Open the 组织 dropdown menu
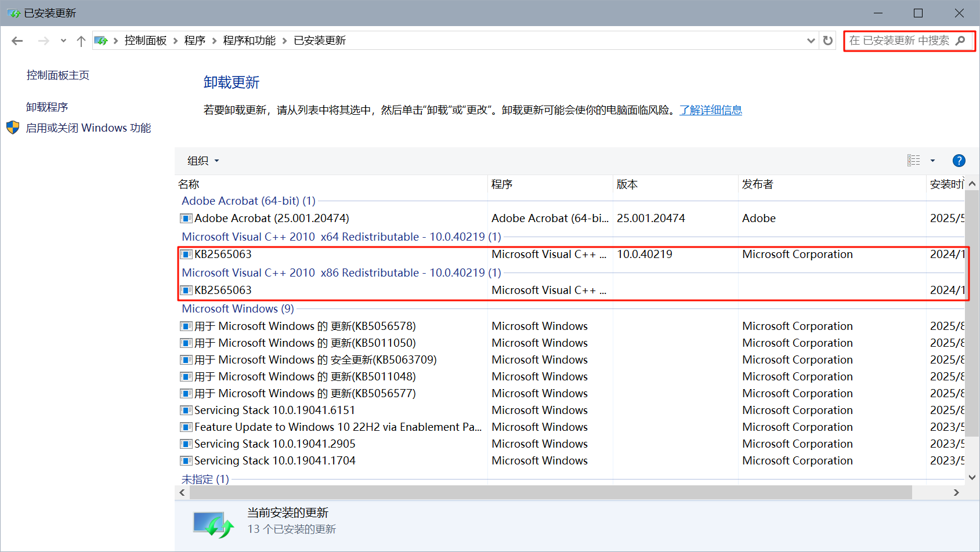This screenshot has height=552, width=980. [202, 161]
